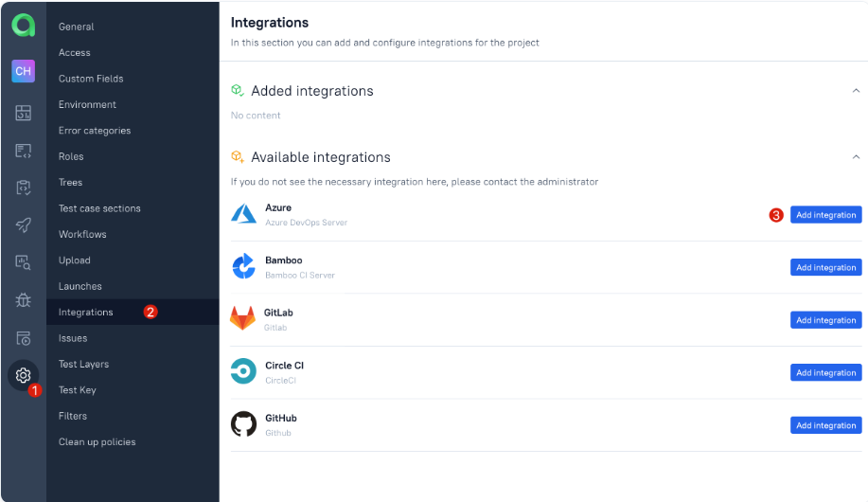This screenshot has width=868, height=502.
Task: Collapse the Added integrations section
Action: tap(856, 91)
